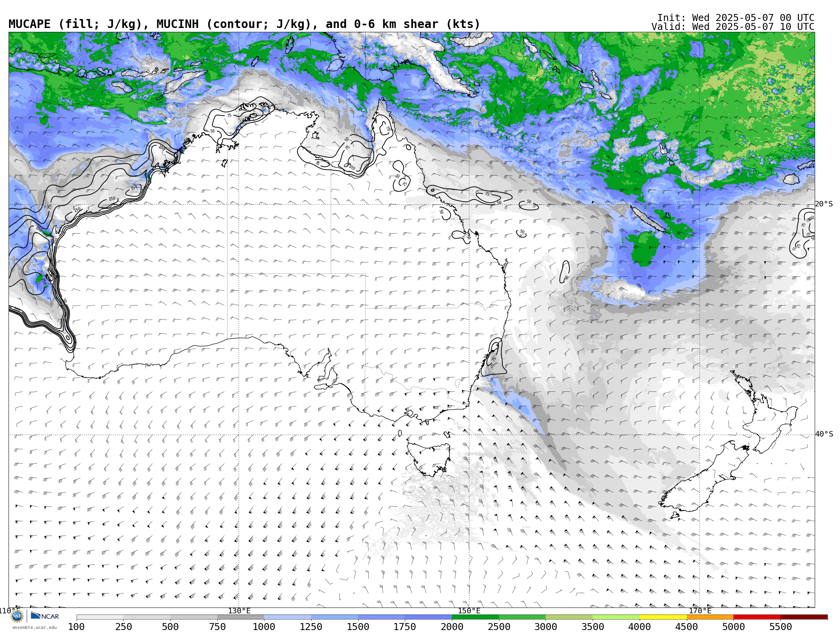This screenshot has height=632, width=840.
Task: Click the 1250 colorbar label
Action: pos(311,627)
